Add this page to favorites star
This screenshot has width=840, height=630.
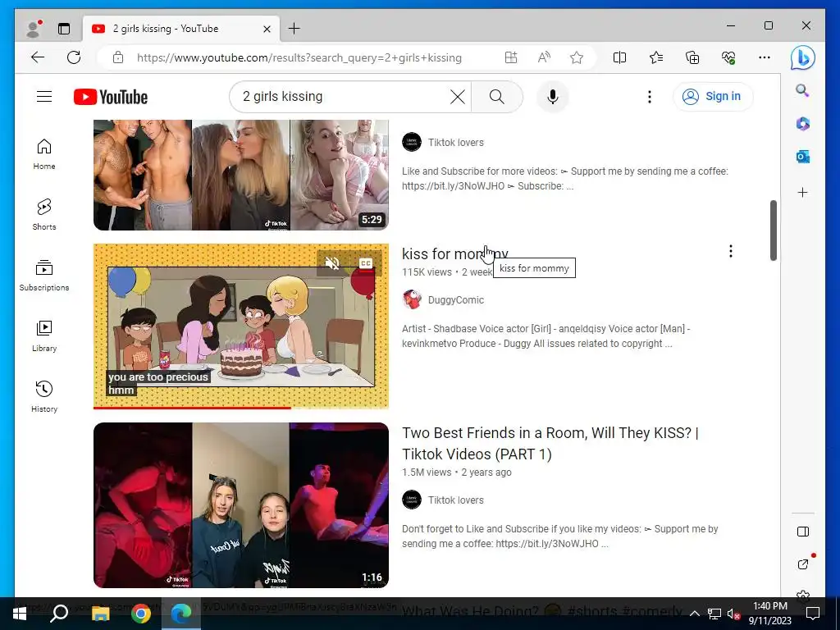[577, 58]
